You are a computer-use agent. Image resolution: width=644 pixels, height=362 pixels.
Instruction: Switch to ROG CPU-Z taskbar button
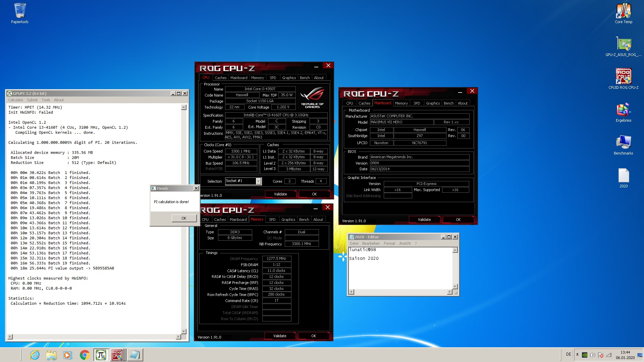pos(117,355)
